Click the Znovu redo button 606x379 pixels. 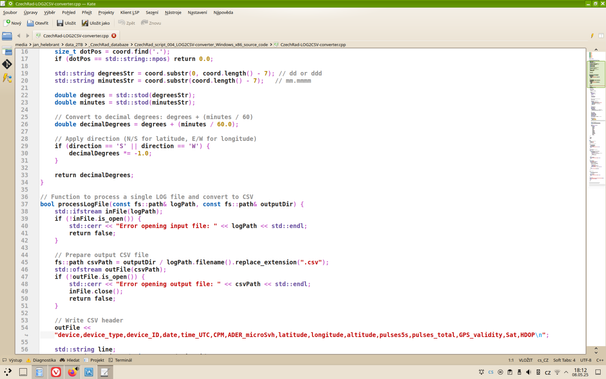[x=151, y=23]
